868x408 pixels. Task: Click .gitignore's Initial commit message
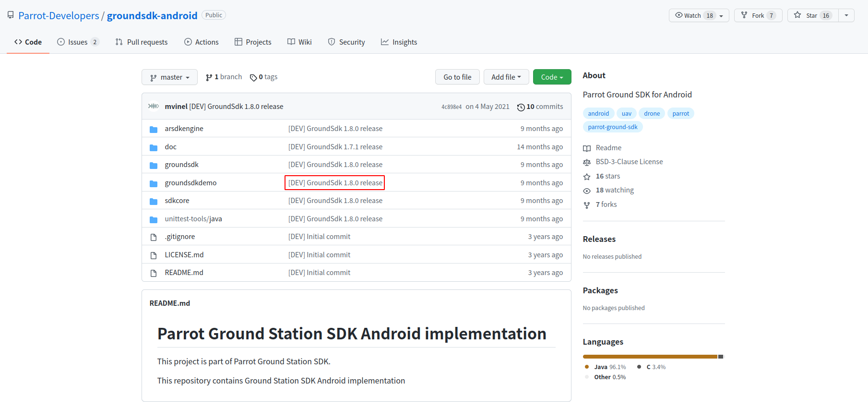pyautogui.click(x=320, y=237)
